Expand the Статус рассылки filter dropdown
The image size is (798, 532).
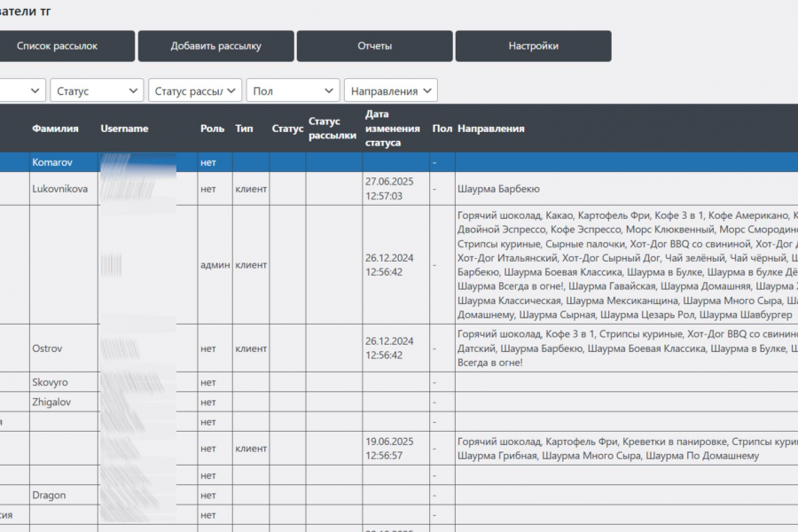[195, 90]
